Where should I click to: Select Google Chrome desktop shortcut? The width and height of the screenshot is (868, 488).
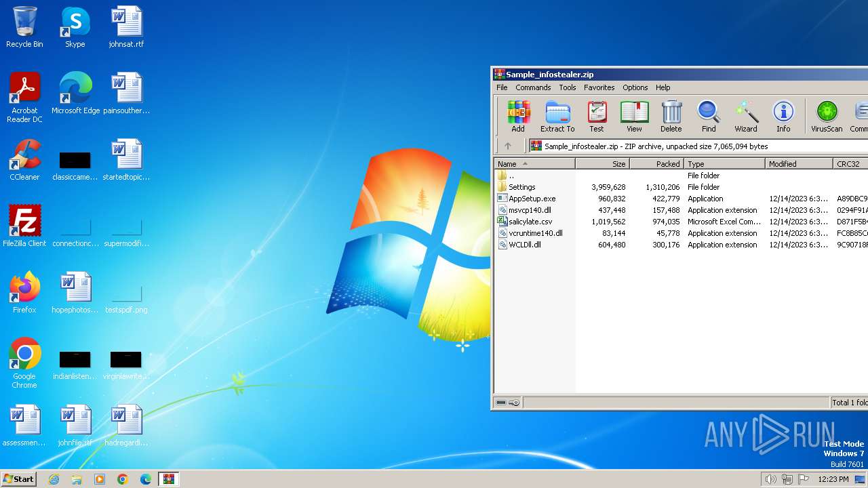pyautogui.click(x=24, y=363)
